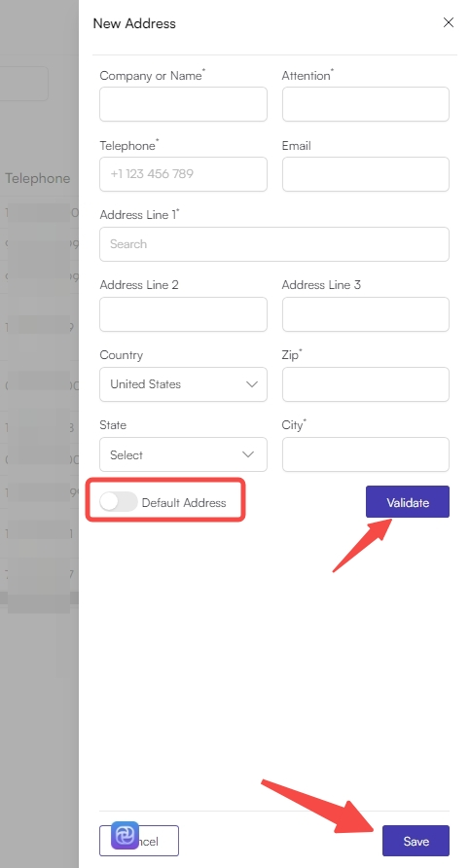Screen dimensions: 470x868
Task: Click the Email input field
Action: pyautogui.click(x=365, y=174)
